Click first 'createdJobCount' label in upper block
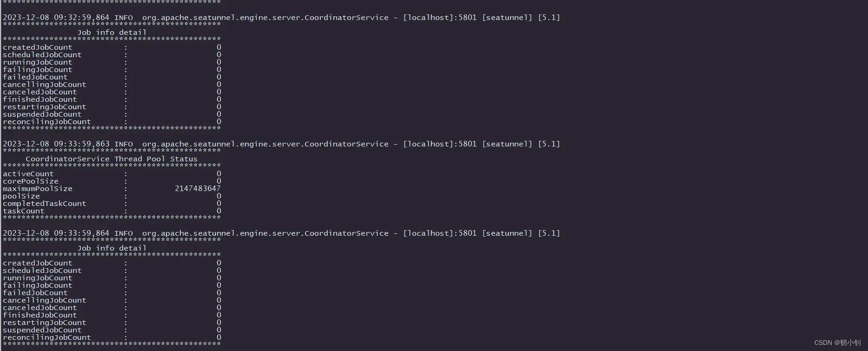Viewport: 868px width, 351px height. [x=38, y=47]
